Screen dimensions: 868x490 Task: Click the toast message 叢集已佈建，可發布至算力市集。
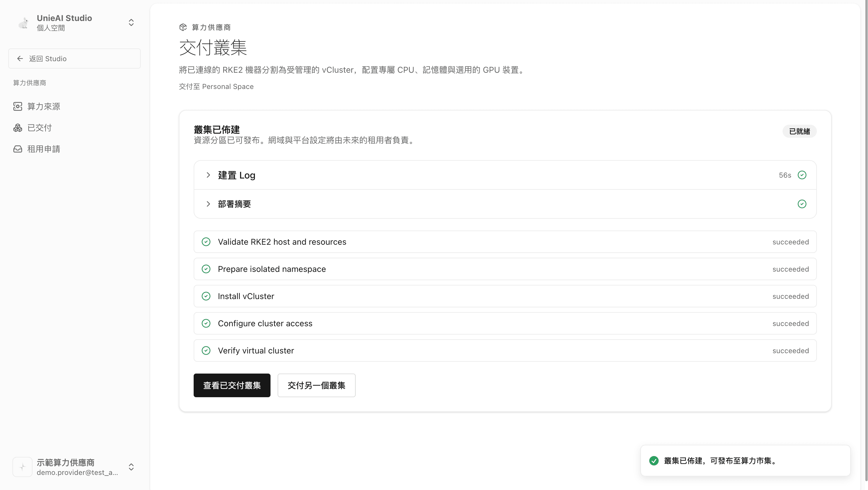pyautogui.click(x=721, y=461)
